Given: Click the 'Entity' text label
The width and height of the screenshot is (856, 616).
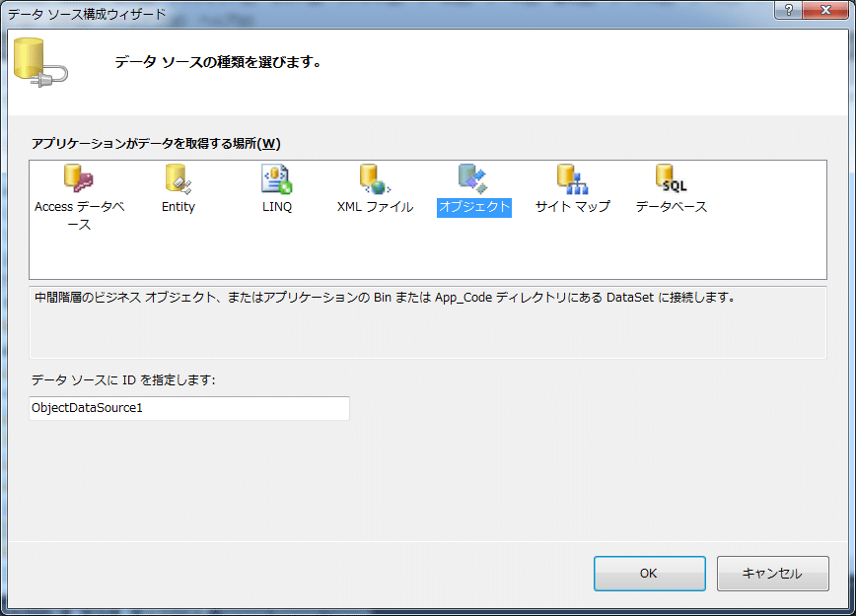Looking at the screenshot, I should (x=178, y=207).
